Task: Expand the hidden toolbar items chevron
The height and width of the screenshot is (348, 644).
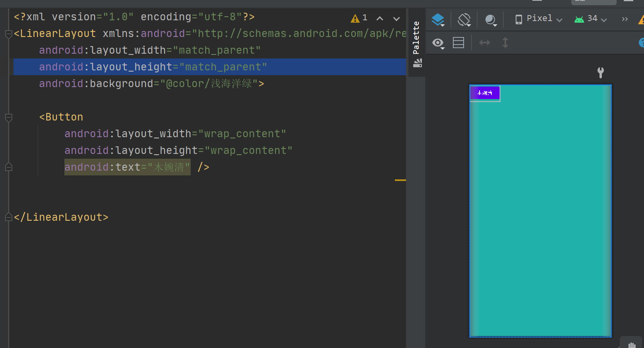Action: pos(625,19)
